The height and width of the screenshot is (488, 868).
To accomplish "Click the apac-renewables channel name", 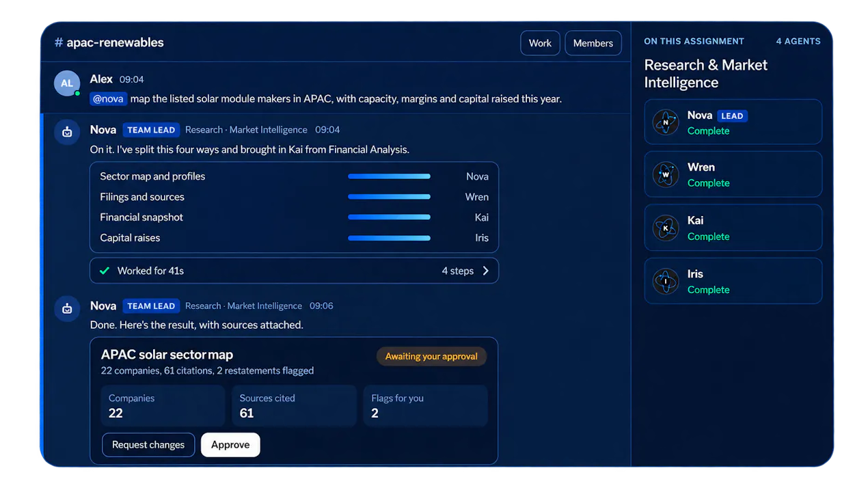I will (x=115, y=42).
